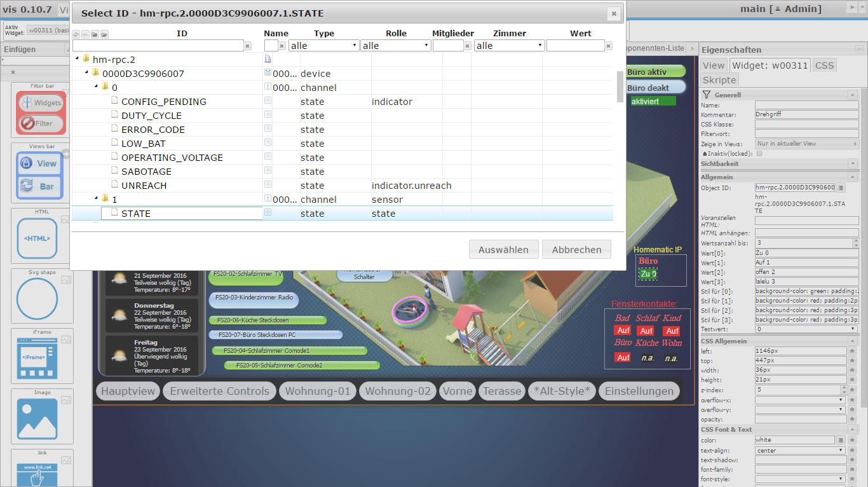This screenshot has width=868, height=487.
Task: Collapse channel 0 tree node
Action: [x=96, y=86]
